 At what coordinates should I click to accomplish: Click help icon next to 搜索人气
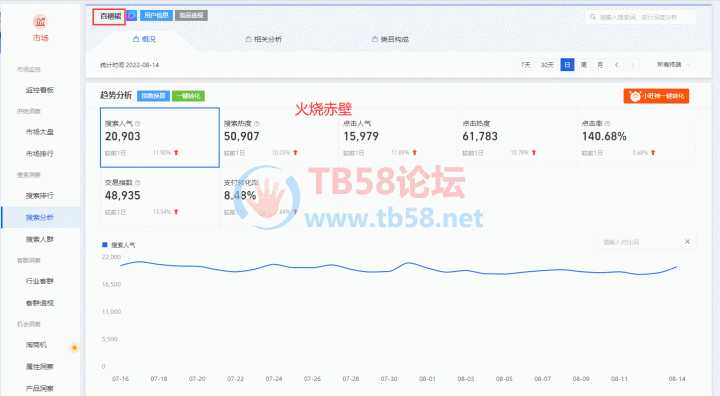pyautogui.click(x=138, y=124)
